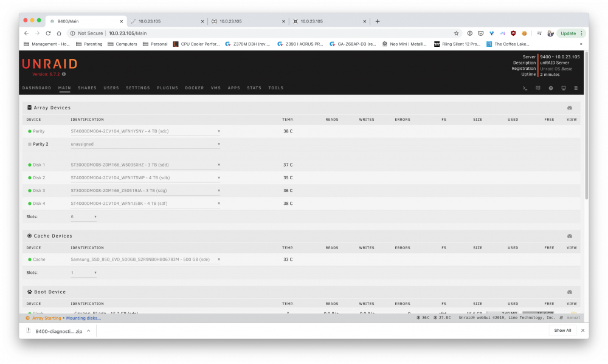
Task: Click the Cache green status indicator
Action: pos(29,259)
